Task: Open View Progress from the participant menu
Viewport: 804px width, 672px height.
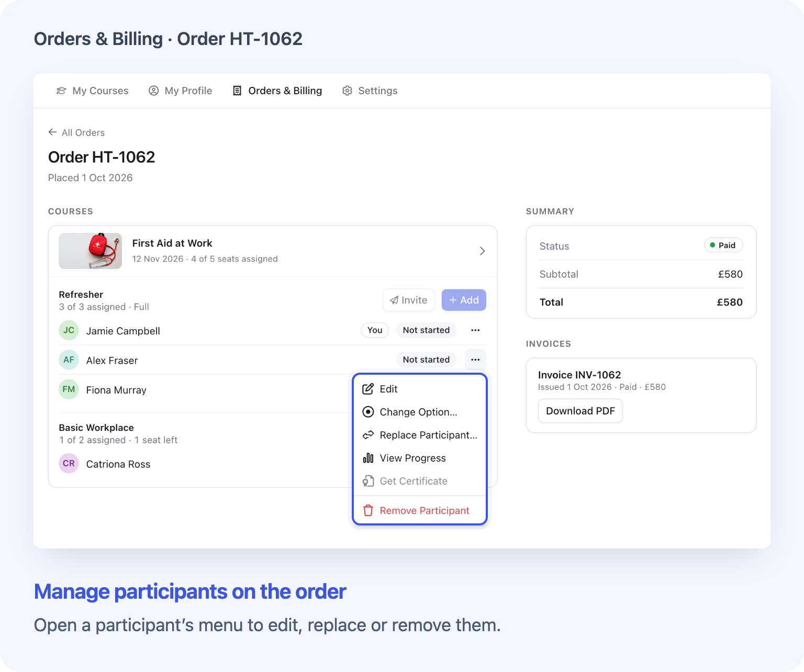Action: click(420, 458)
